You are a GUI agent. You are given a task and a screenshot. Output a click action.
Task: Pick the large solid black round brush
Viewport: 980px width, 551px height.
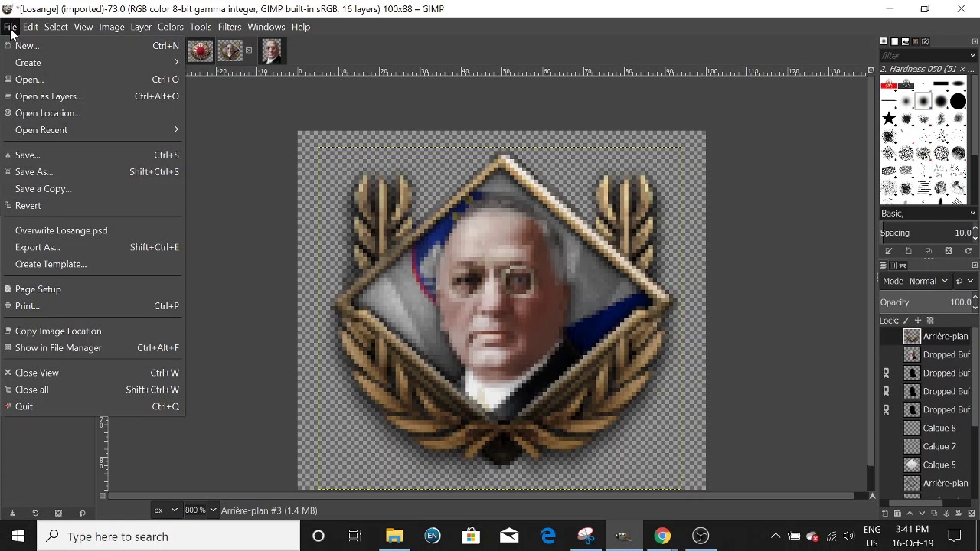(958, 102)
